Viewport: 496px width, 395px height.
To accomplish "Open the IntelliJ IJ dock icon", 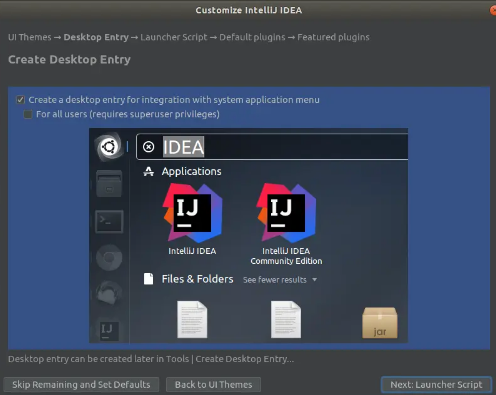I will tap(109, 330).
